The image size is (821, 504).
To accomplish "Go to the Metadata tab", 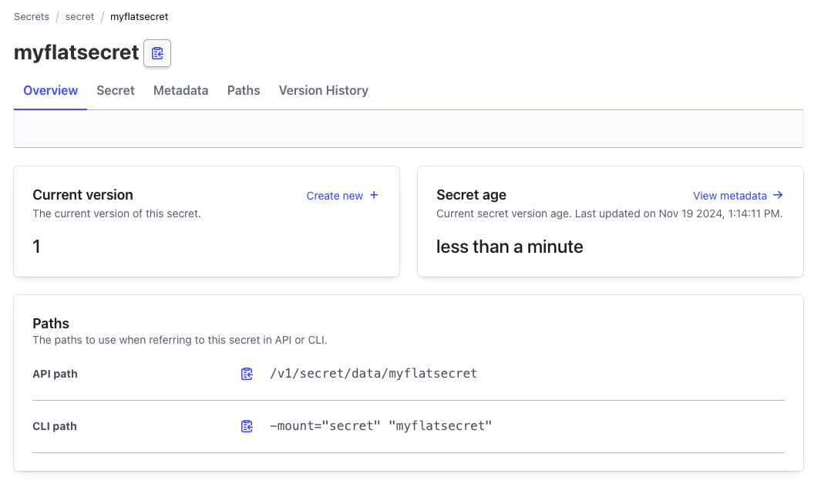I will [180, 90].
